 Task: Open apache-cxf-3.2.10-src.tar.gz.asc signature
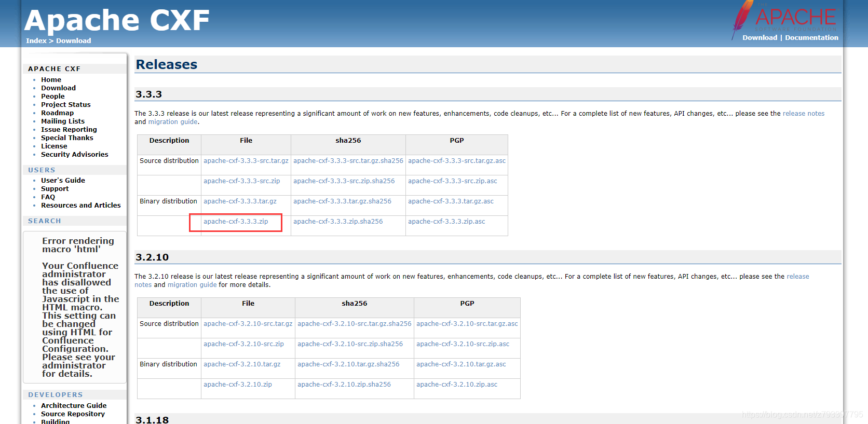coord(467,324)
